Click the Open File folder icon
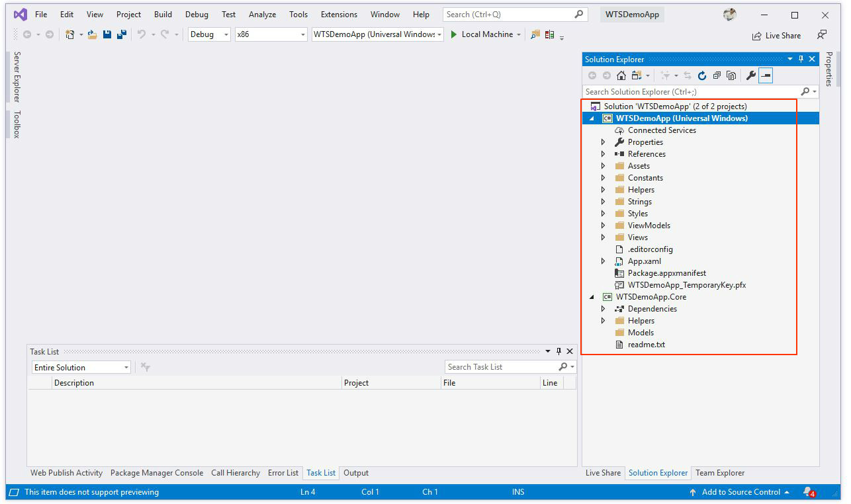 [93, 34]
